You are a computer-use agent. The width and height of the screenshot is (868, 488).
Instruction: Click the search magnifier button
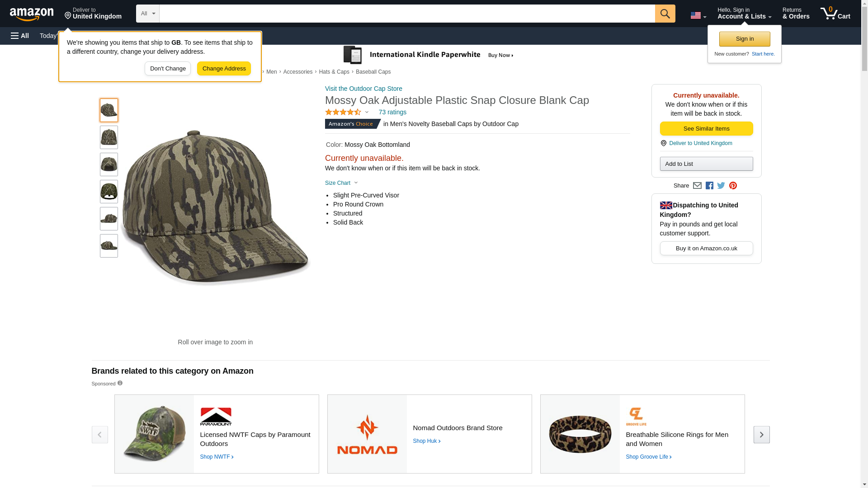click(x=665, y=14)
